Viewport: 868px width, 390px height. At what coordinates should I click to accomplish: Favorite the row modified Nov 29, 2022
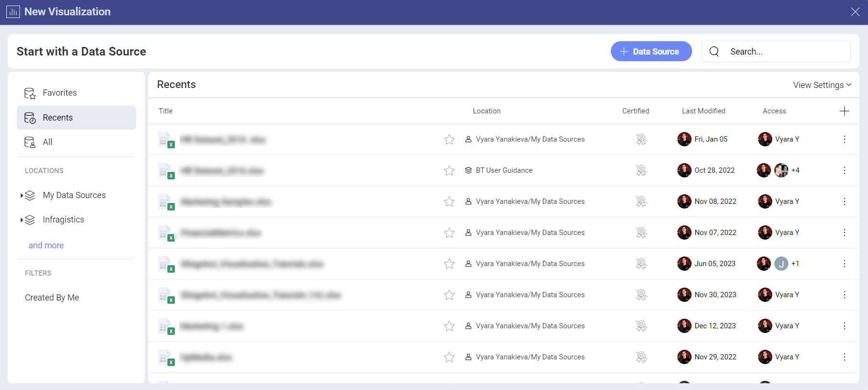[x=449, y=357]
